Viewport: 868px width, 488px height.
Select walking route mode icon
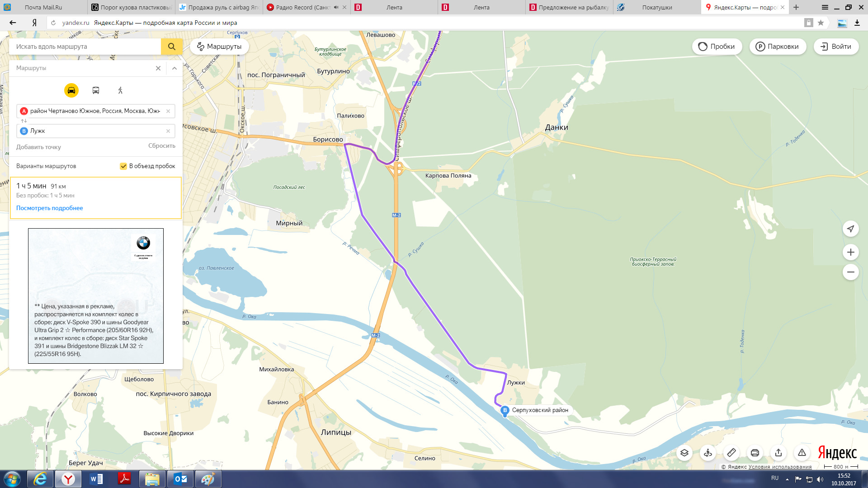coord(120,90)
